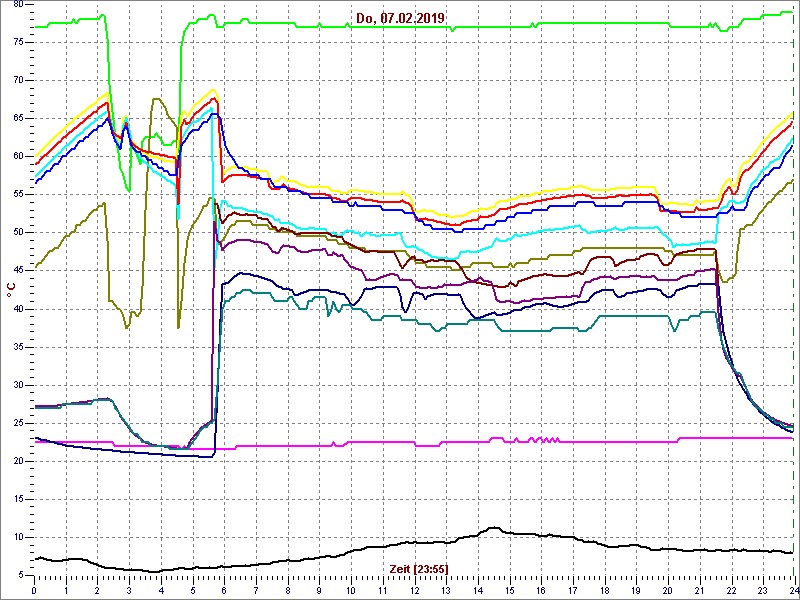800x600 pixels.
Task: Click hour 24 tick on x-axis
Action: point(791,590)
